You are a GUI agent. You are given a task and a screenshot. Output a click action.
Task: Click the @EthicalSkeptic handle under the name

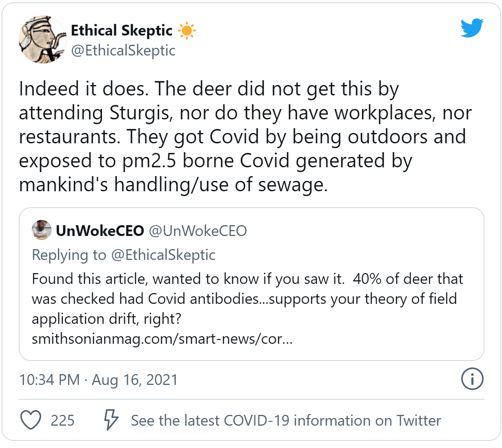(123, 50)
